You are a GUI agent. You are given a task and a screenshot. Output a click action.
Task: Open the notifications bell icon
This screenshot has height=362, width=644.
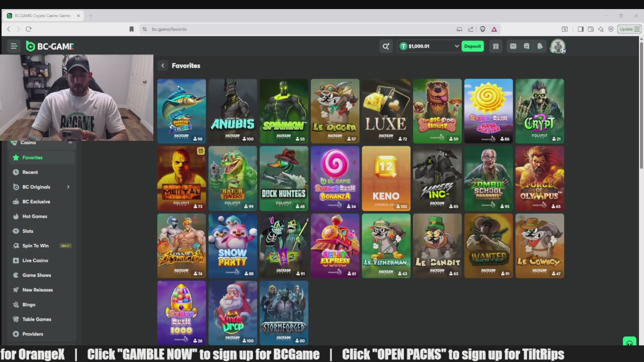click(x=540, y=46)
